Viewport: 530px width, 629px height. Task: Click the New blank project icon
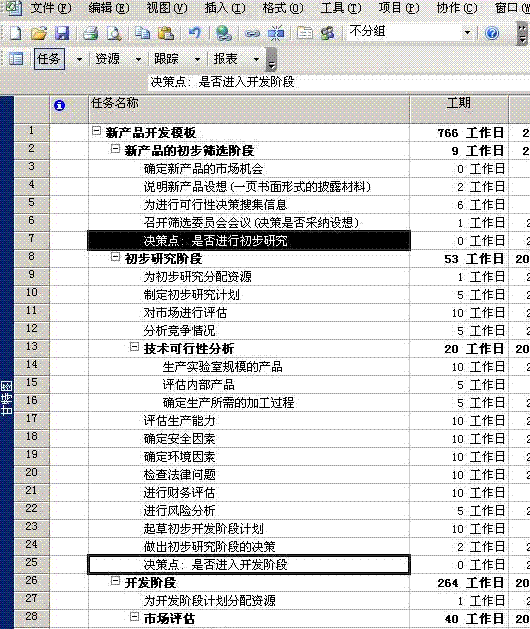(15, 33)
